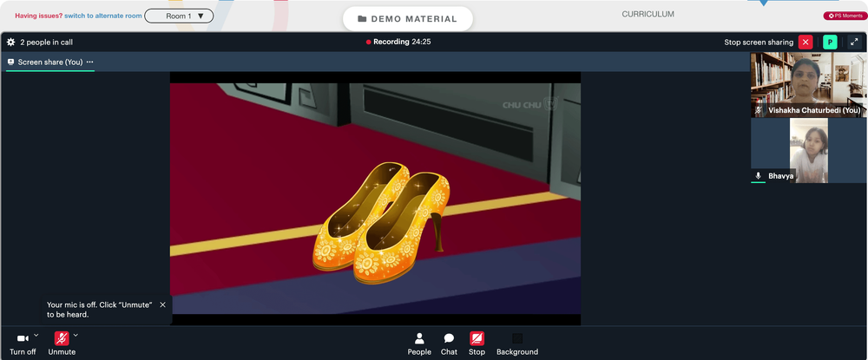Click Bhavya's microphone icon
Viewport: 868px width, 360px height.
click(759, 176)
